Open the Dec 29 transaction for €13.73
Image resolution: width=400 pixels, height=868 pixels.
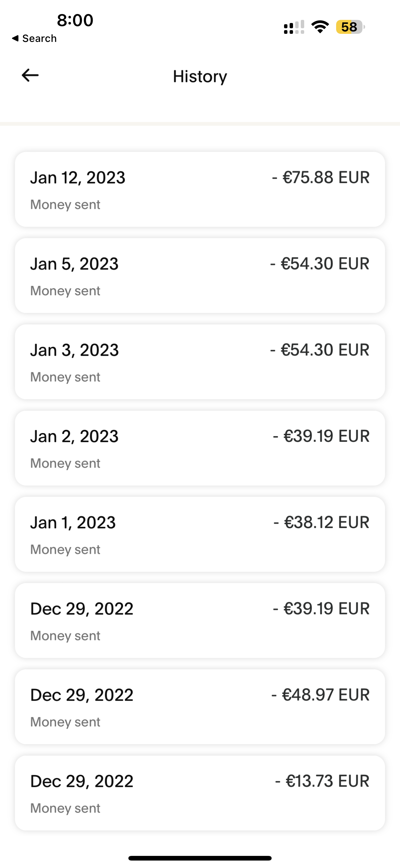tap(200, 793)
